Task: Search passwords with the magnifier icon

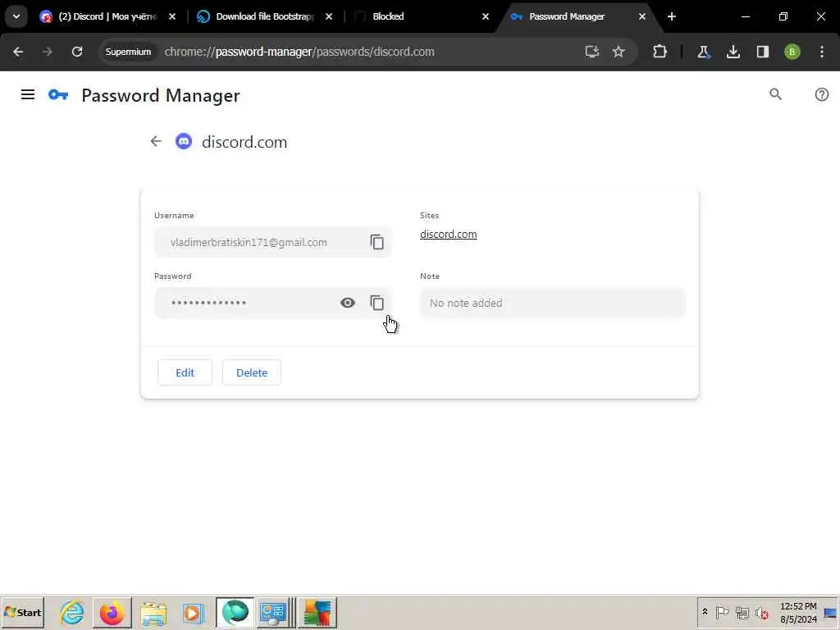Action: [775, 95]
